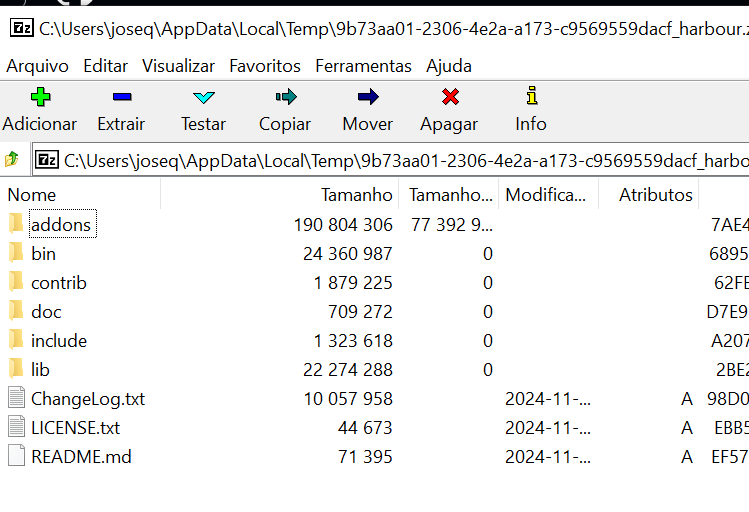Select the include folder icon
The image size is (749, 512).
(16, 340)
